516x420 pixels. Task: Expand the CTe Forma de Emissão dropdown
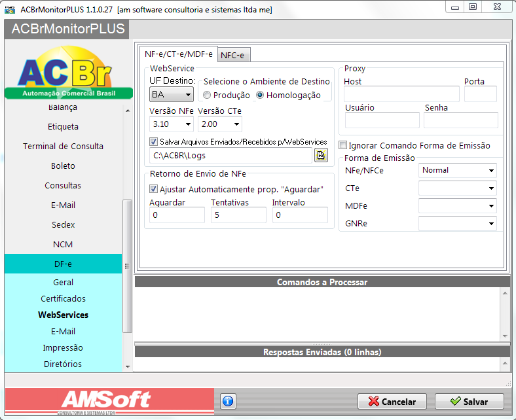click(x=458, y=188)
